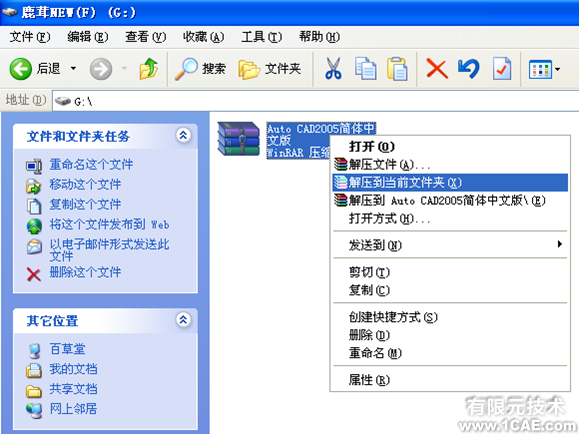Viewport: 579px width, 434px height.
Task: Collapse the 其它位置 panel
Action: (184, 319)
